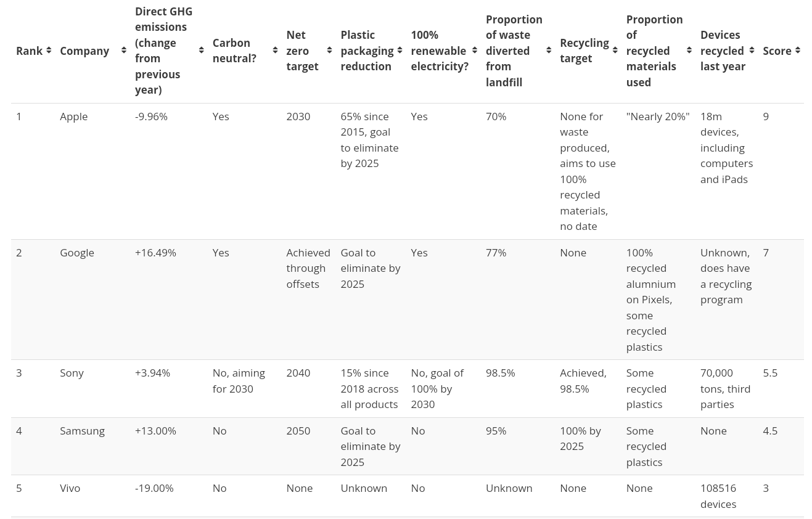812x519 pixels.
Task: Click sort icon for Devices recycled last year
Action: tap(752, 51)
